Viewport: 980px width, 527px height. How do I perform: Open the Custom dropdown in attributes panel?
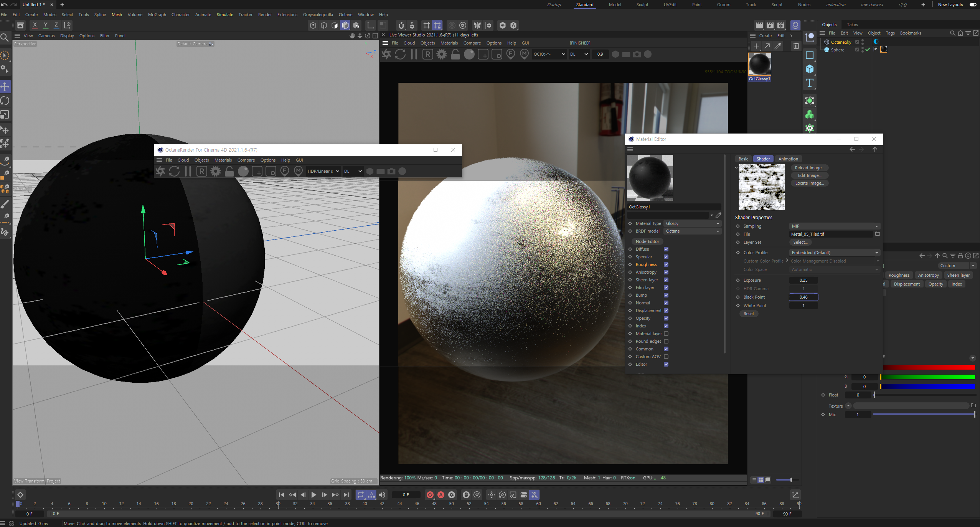[x=957, y=266]
